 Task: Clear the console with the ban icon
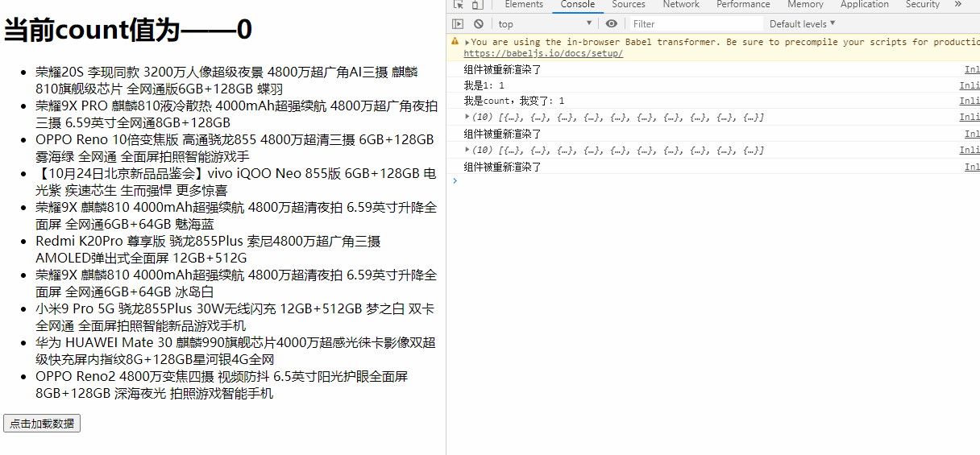pyautogui.click(x=479, y=24)
